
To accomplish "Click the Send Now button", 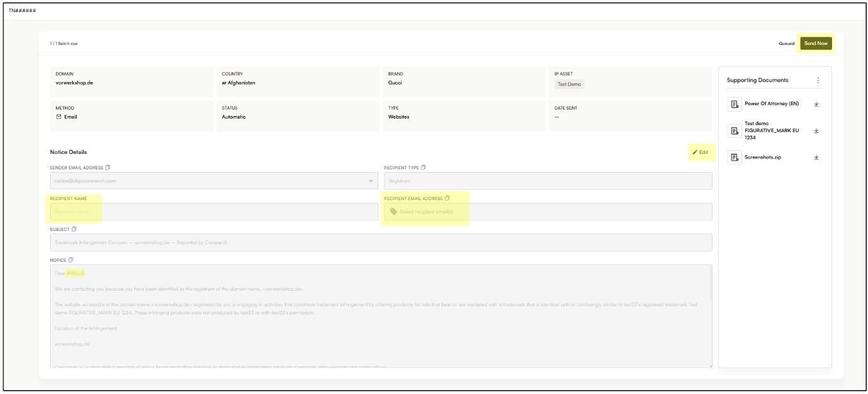I will click(x=816, y=43).
